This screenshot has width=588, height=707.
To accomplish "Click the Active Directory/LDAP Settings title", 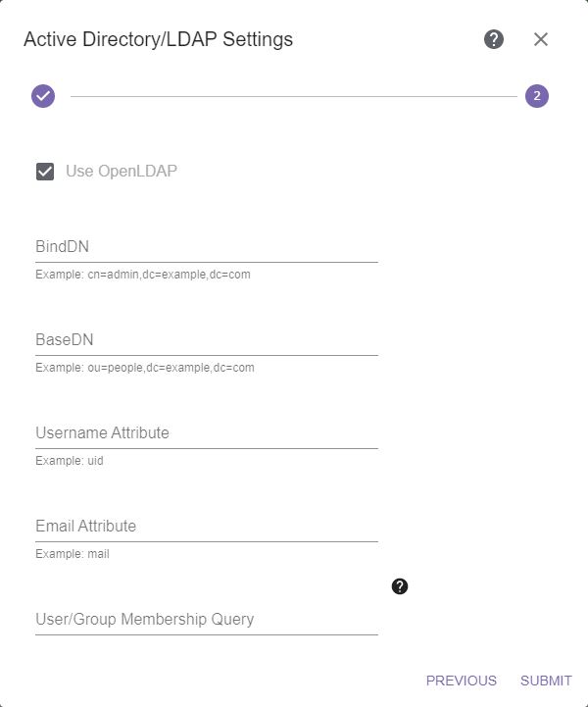I will point(158,39).
